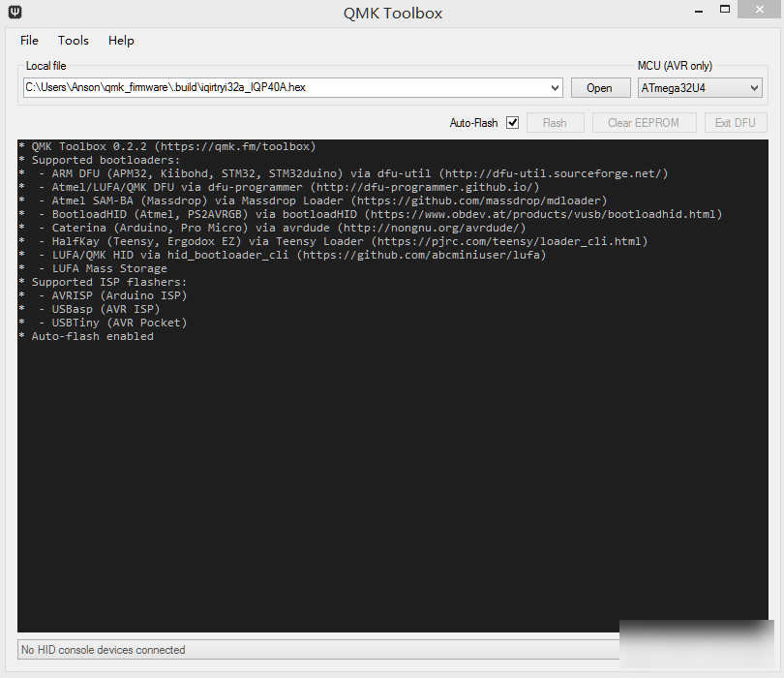Click the 'MCU (AVR only)' label

pyautogui.click(x=675, y=66)
